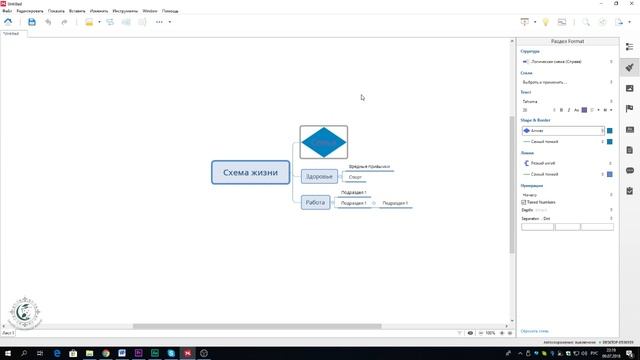Expand the presentation dropdown arrow in the toolbar
This screenshot has height=360, width=640.
[x=535, y=22]
